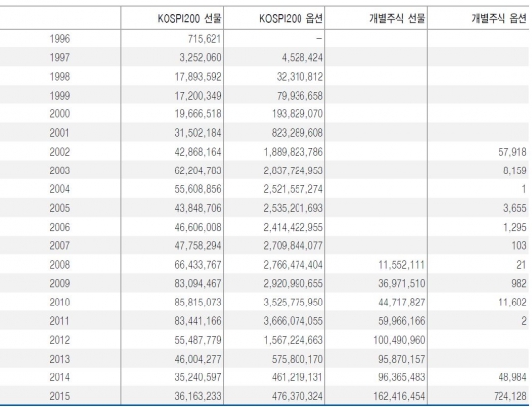The height and width of the screenshot is (407, 532).
Task: Click the value 3,525,775,950
Action: [294, 303]
